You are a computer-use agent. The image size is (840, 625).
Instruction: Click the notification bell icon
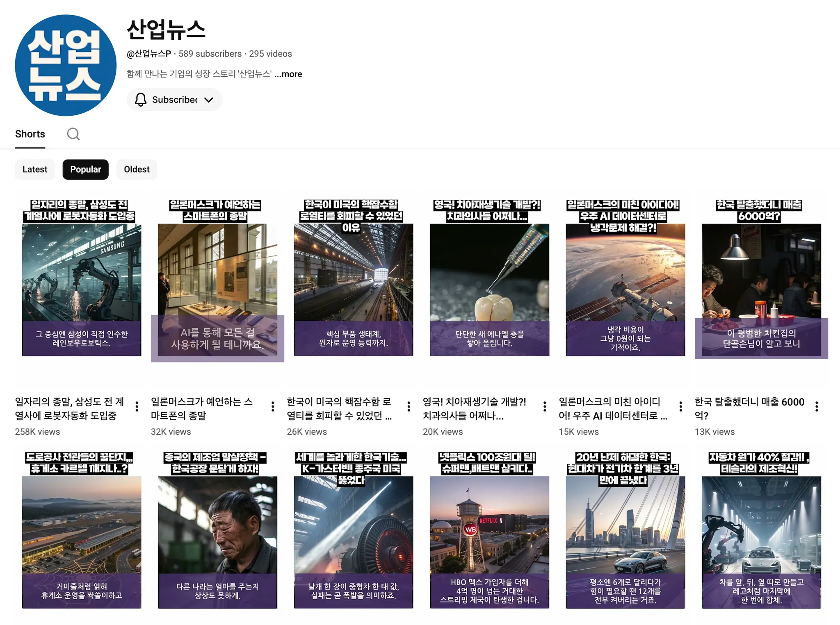[141, 100]
